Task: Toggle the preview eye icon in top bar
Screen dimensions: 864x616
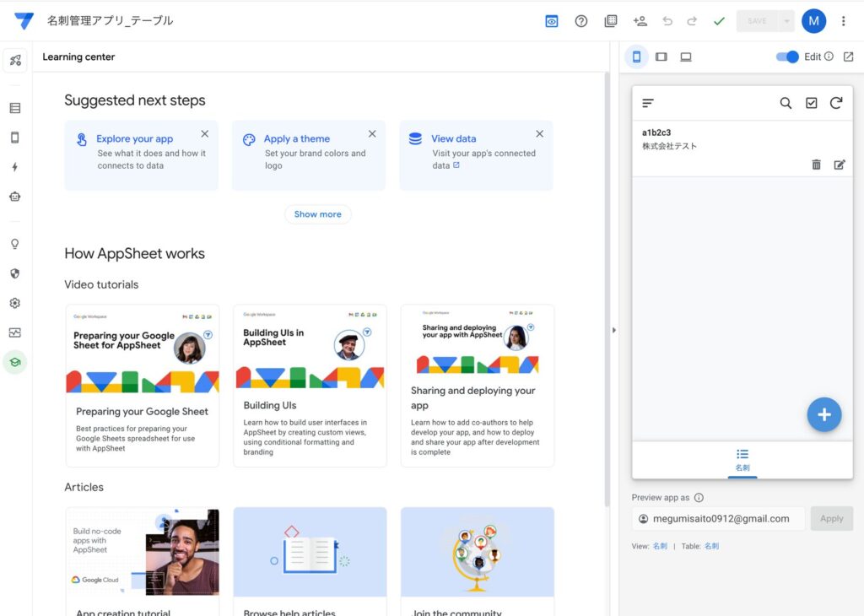Action: [x=551, y=21]
